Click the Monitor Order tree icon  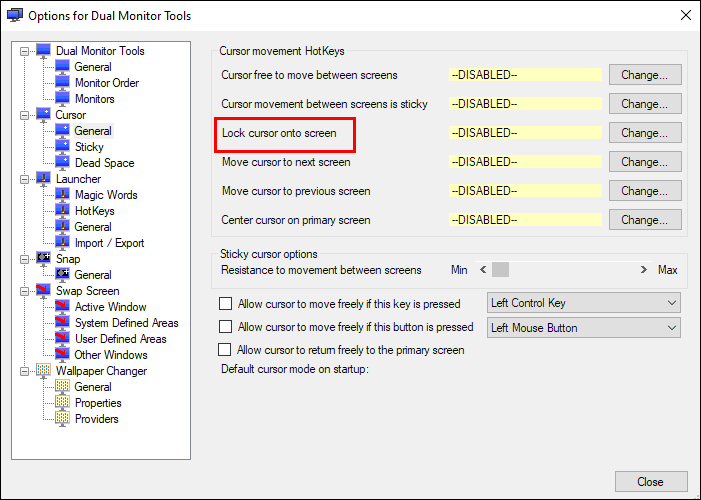[62, 82]
